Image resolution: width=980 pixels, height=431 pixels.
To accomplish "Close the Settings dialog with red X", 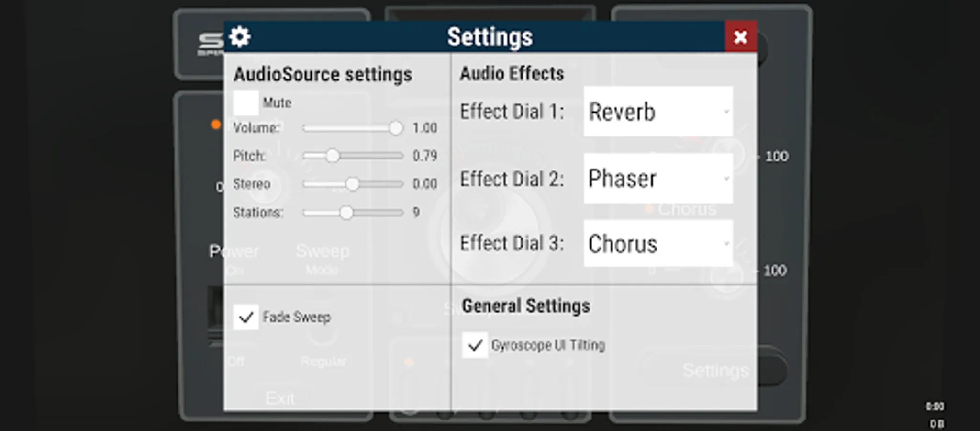I will 740,37.
